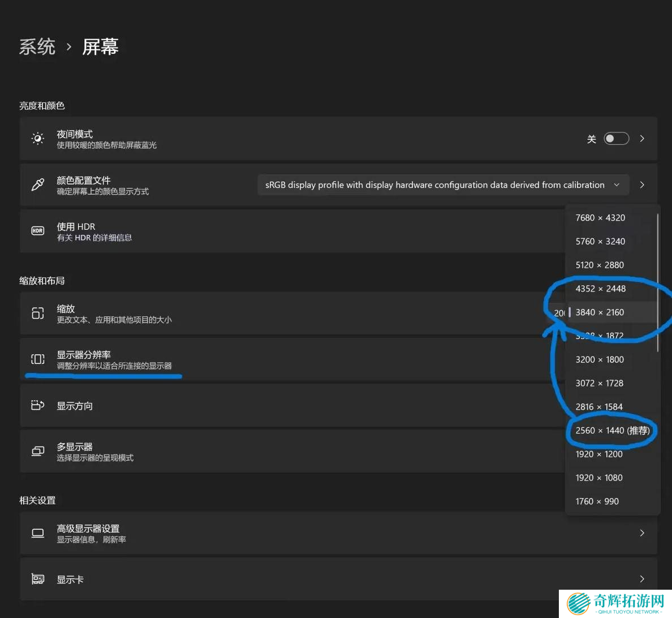
Task: Pick 7680 × 4320 resolution option
Action: coord(600,218)
